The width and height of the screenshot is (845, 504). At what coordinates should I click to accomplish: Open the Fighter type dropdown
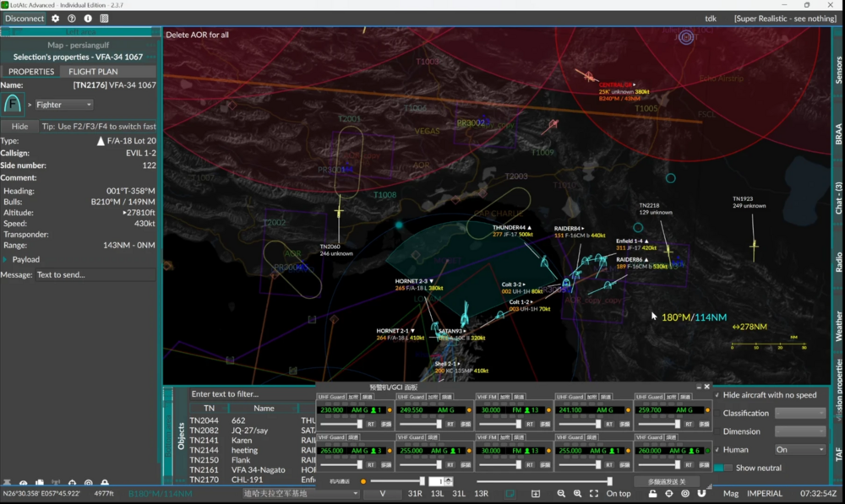(x=64, y=105)
